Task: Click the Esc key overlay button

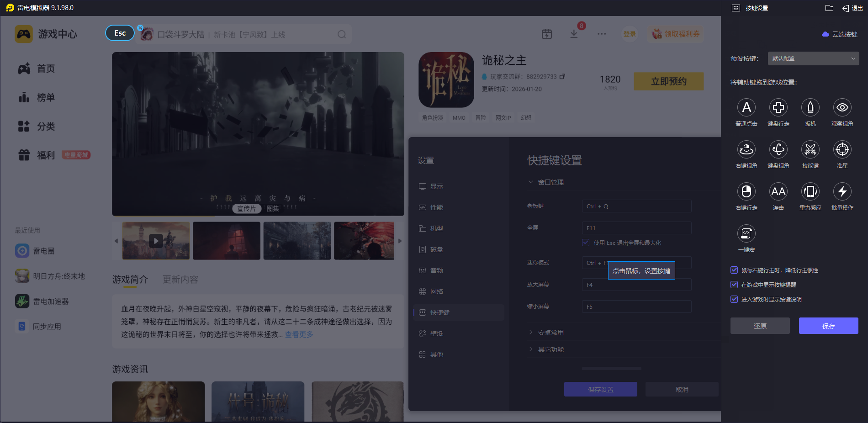Action: pos(120,33)
